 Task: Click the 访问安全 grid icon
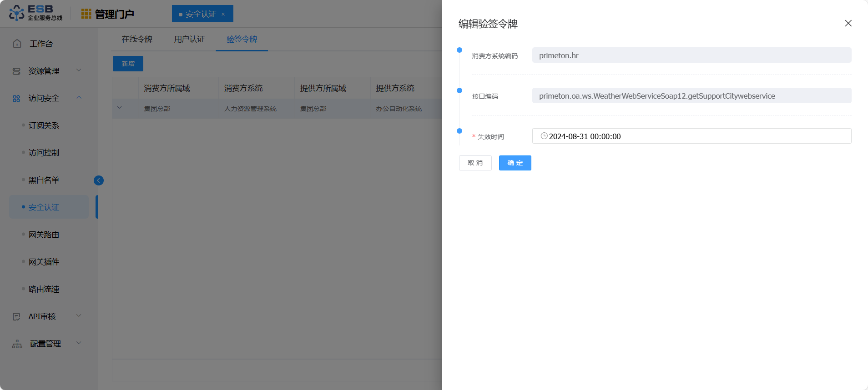(16, 98)
